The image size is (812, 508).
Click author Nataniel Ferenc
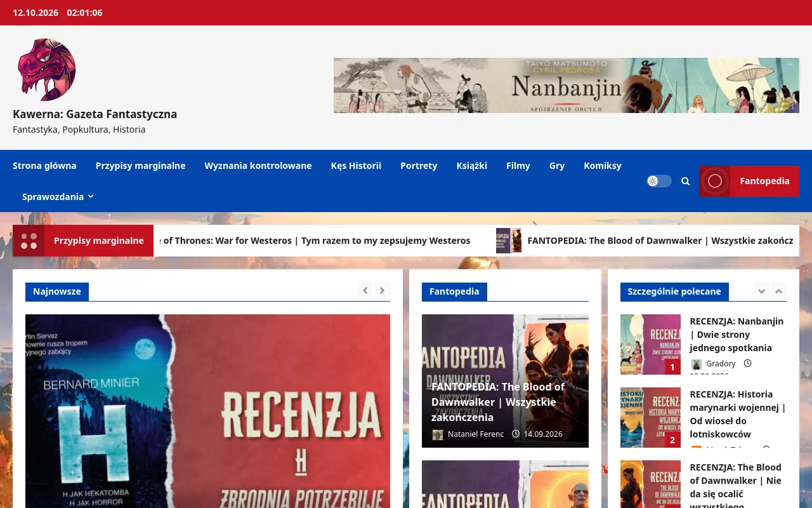(x=476, y=434)
